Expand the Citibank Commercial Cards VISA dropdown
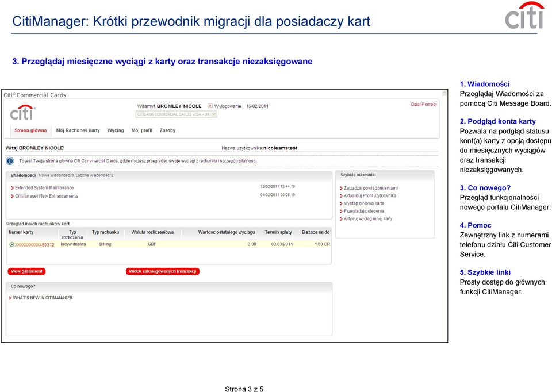This screenshot has height=392, width=552. coord(176,114)
